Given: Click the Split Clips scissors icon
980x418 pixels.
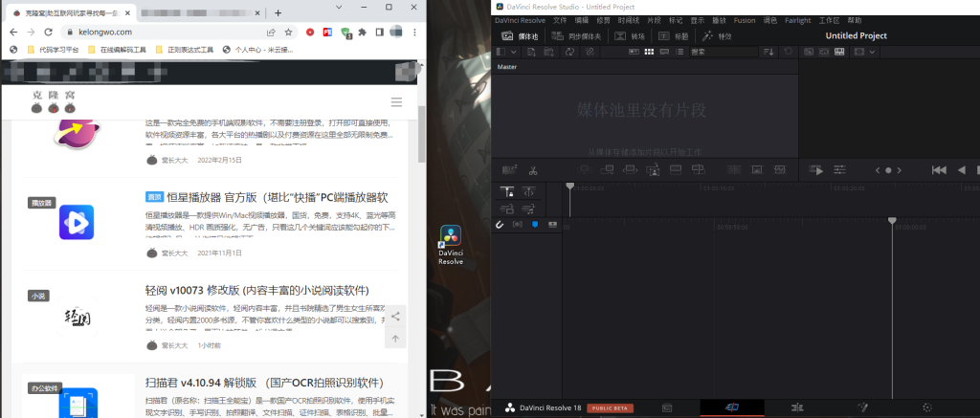Looking at the screenshot, I should point(533,170).
